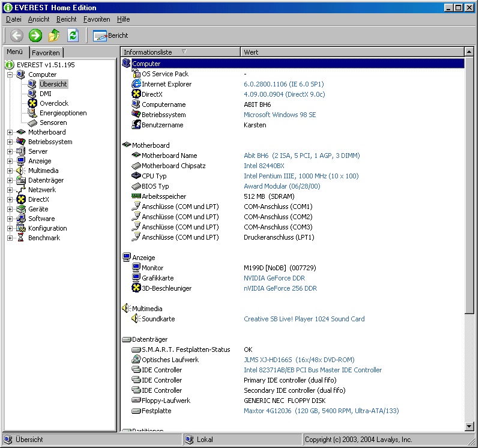Click the DMI icon in the tree
The width and height of the screenshot is (479, 448).
(x=32, y=94)
